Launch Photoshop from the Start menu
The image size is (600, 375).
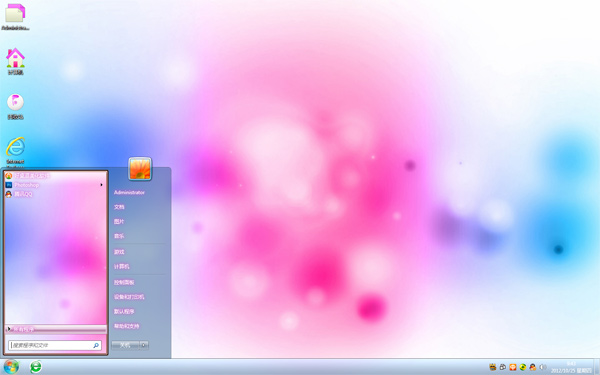pos(55,185)
